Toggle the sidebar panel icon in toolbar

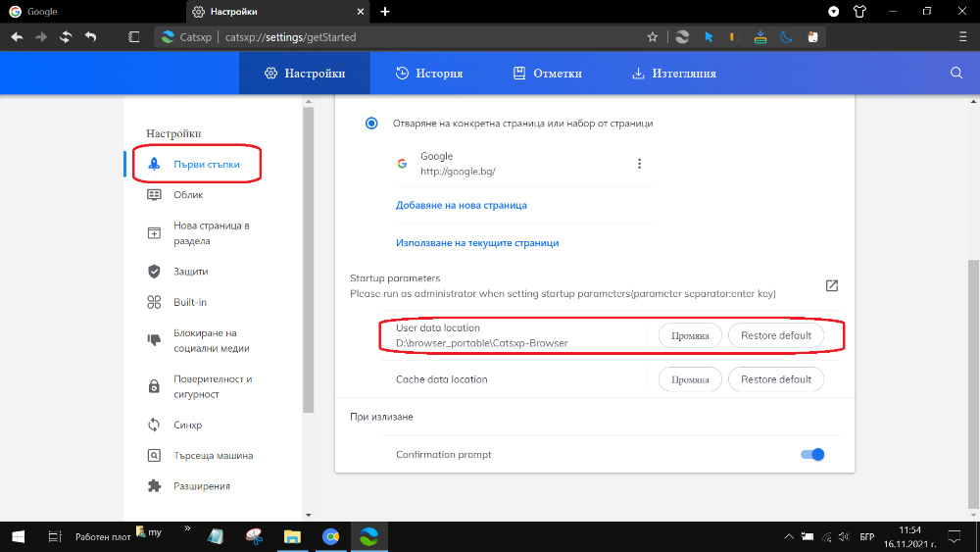133,37
